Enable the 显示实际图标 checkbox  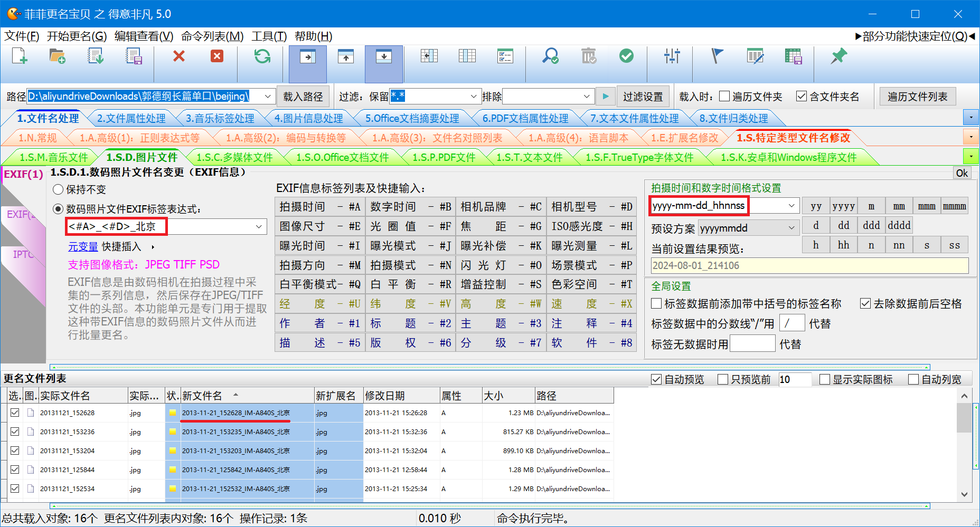coord(825,379)
